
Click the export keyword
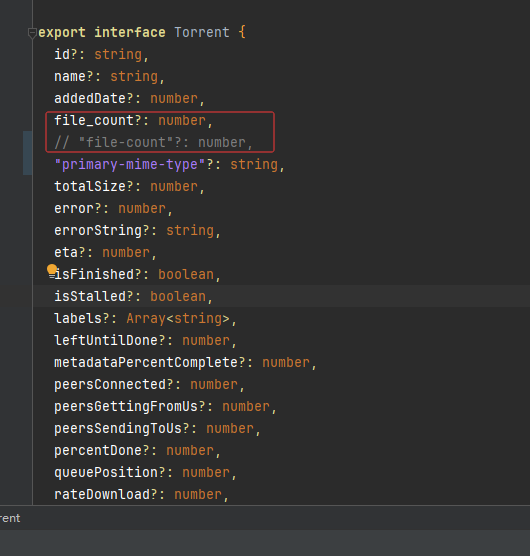(x=62, y=32)
